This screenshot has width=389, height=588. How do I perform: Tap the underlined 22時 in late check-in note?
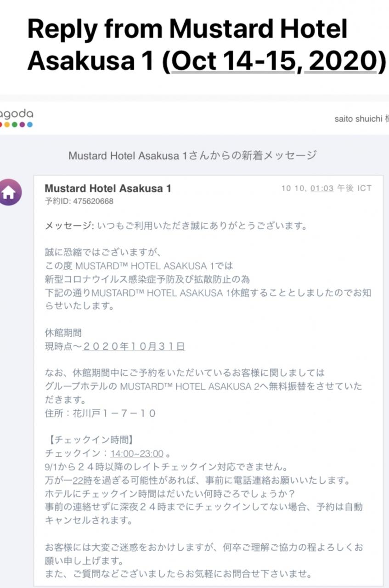coord(82,481)
